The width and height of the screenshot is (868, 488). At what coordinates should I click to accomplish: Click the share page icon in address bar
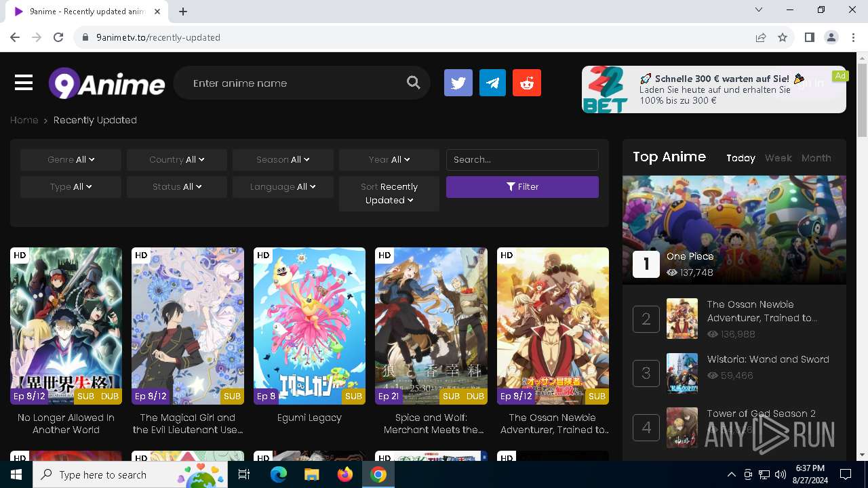761,37
